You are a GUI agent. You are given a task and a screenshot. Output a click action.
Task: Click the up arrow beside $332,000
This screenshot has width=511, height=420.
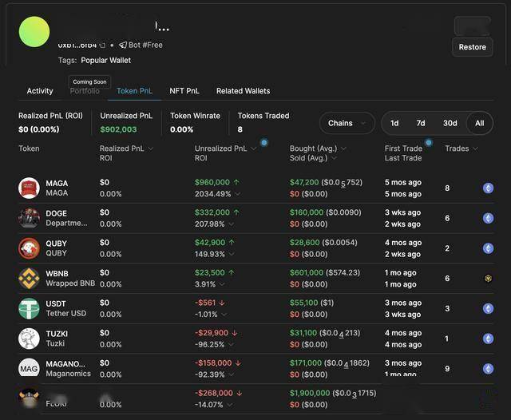(236, 212)
